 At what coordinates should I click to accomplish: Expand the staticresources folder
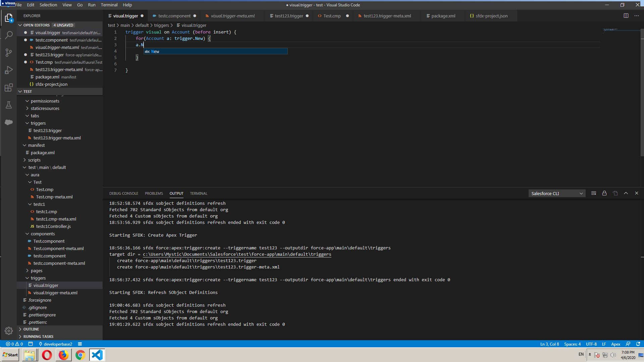click(x=45, y=108)
